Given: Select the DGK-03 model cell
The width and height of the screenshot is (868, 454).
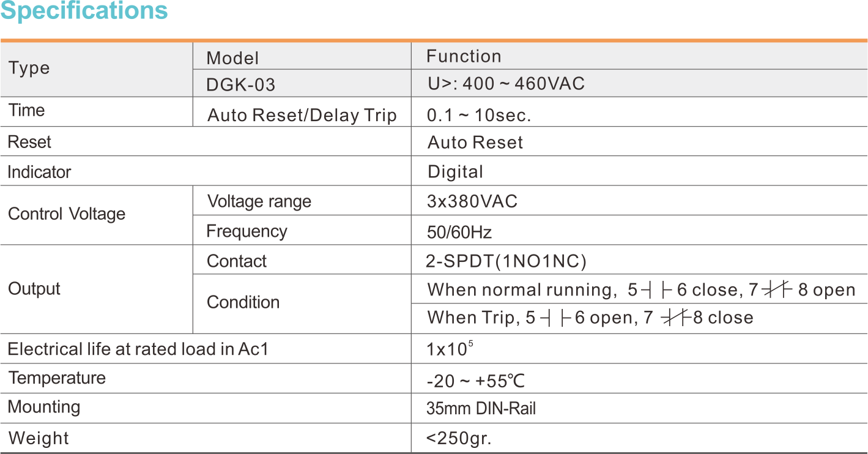Looking at the screenshot, I should coord(240,84).
